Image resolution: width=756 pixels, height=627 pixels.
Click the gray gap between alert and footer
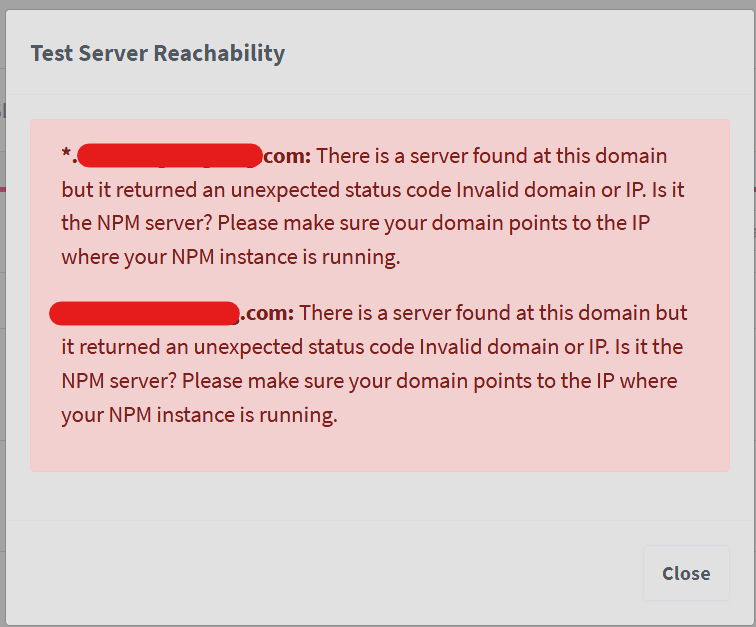click(379, 496)
